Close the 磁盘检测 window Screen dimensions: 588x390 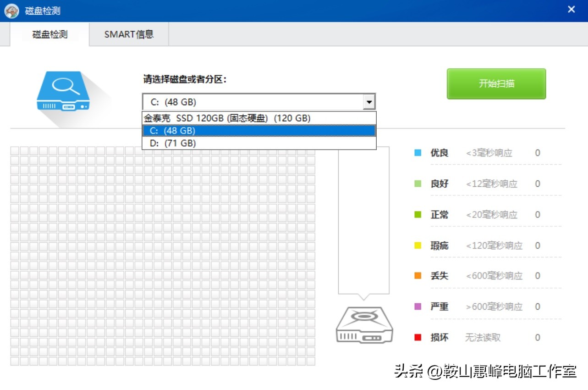coord(571,10)
